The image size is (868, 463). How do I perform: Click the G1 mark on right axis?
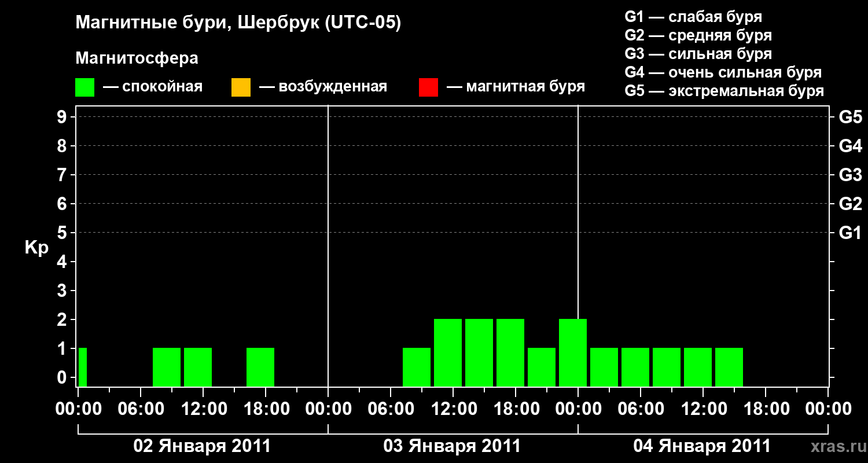pos(850,233)
